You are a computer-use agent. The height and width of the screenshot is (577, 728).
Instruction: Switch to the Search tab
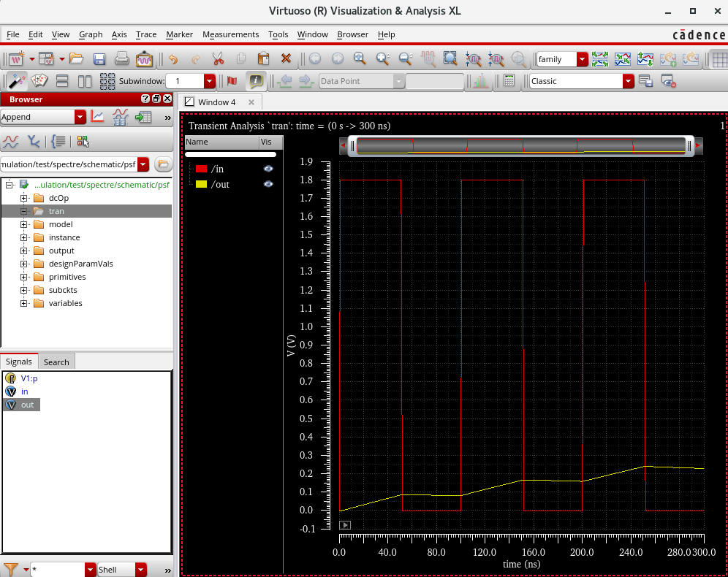pos(56,362)
